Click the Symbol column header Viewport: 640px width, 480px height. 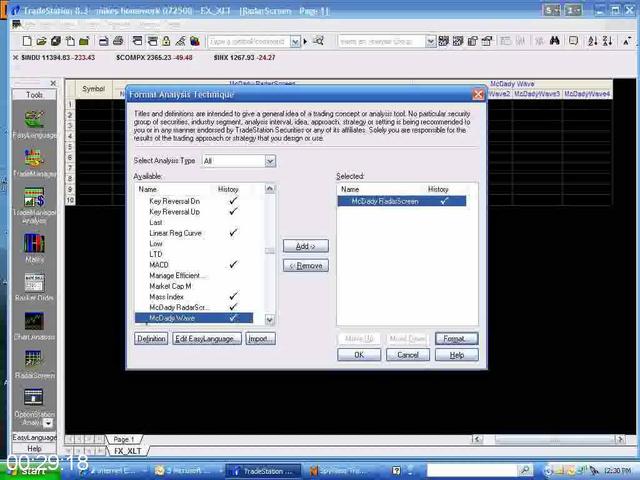coord(93,89)
